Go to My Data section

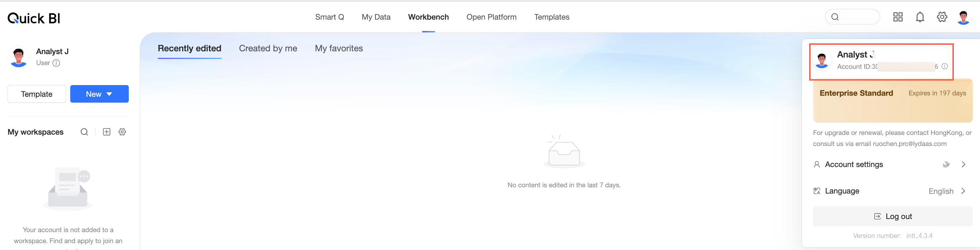click(x=376, y=17)
